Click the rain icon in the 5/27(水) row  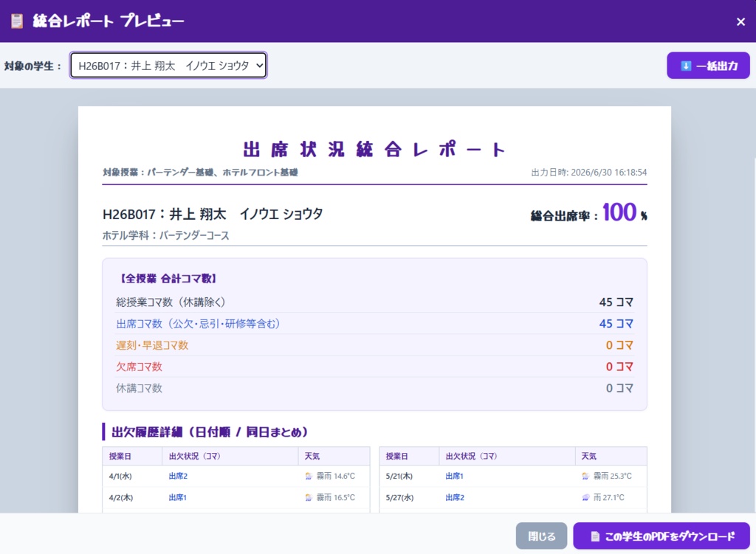(585, 498)
